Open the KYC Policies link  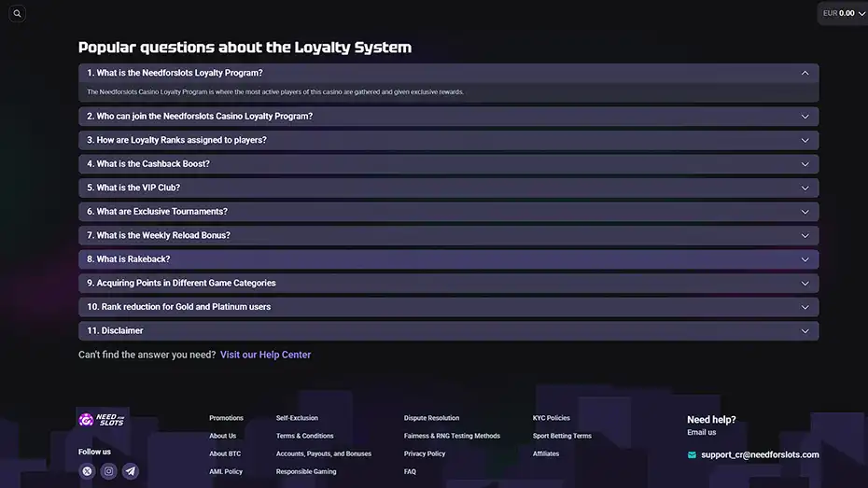point(551,418)
